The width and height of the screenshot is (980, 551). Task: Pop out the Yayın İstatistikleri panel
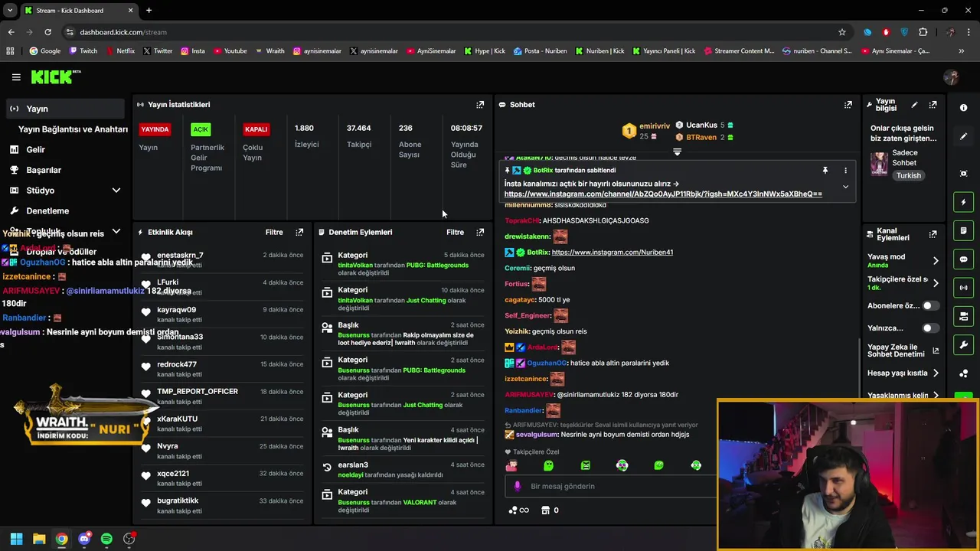[480, 105]
